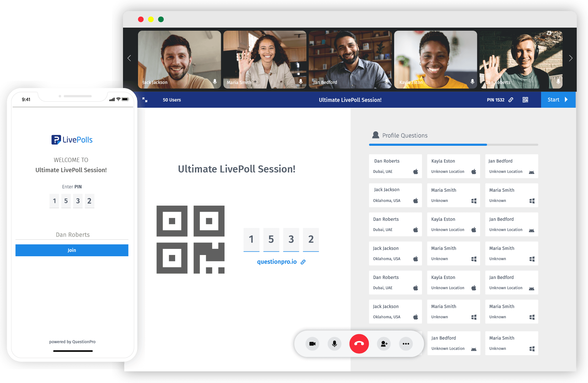Click the green window maximize dot

click(x=161, y=19)
